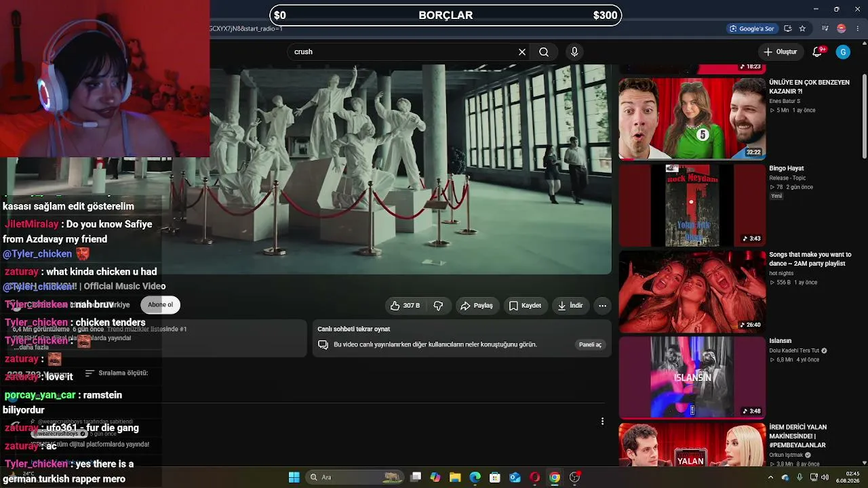868x488 pixels.
Task: Click the OneDrive cloud tray icon
Action: coord(785,477)
